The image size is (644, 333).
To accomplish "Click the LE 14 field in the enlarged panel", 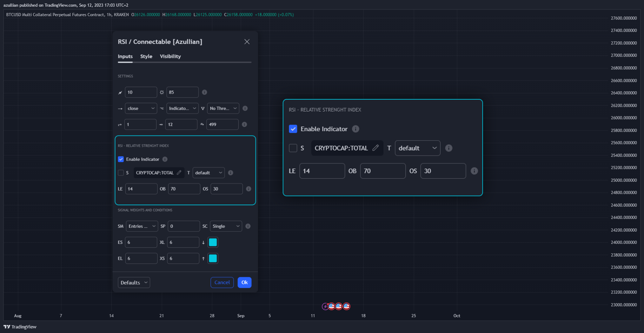I will pos(322,171).
